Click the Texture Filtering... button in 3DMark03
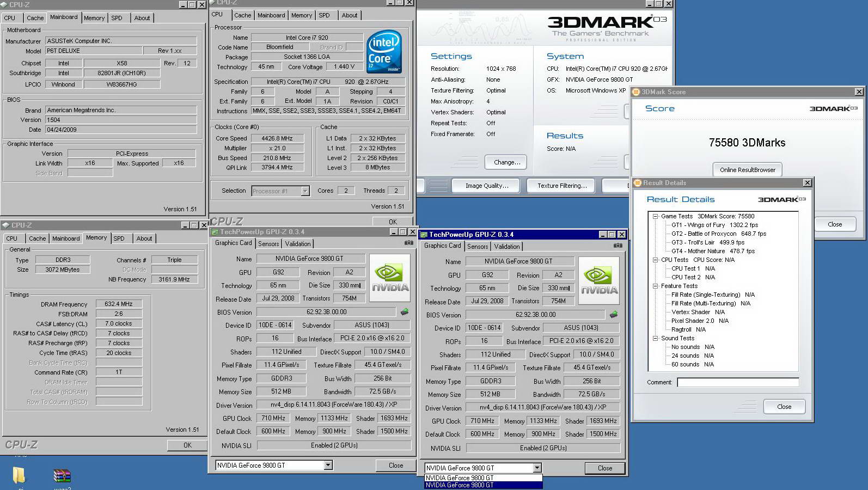 562,186
